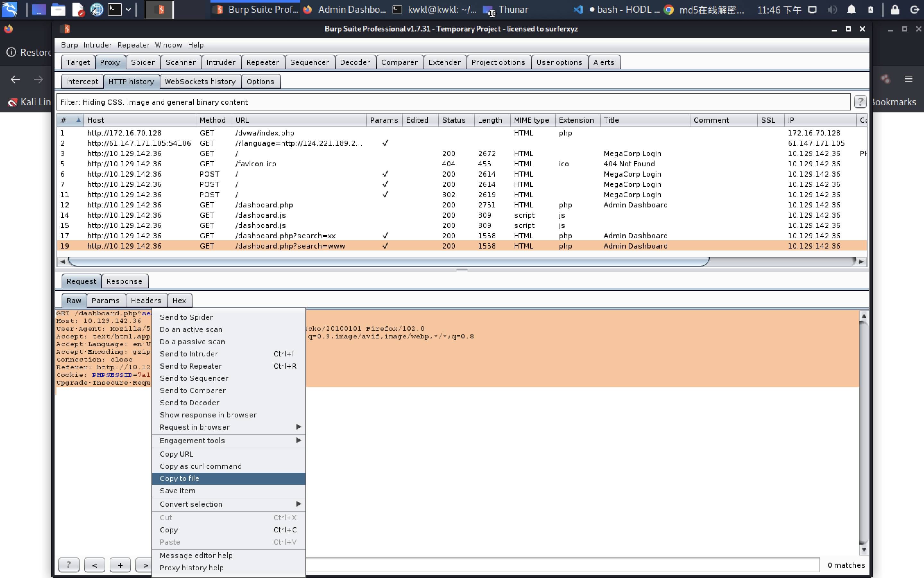Switch to the Sequencer tab

coord(310,62)
